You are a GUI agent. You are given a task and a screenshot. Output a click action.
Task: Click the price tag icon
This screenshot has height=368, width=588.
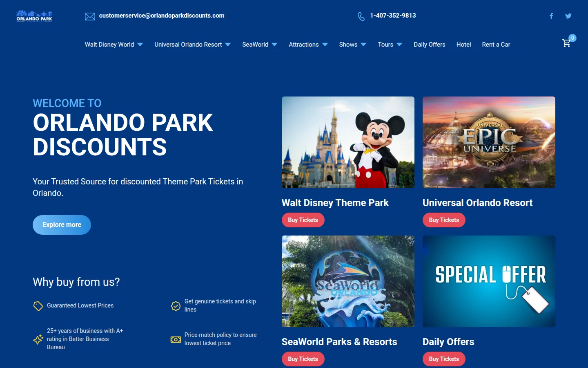[x=38, y=306]
